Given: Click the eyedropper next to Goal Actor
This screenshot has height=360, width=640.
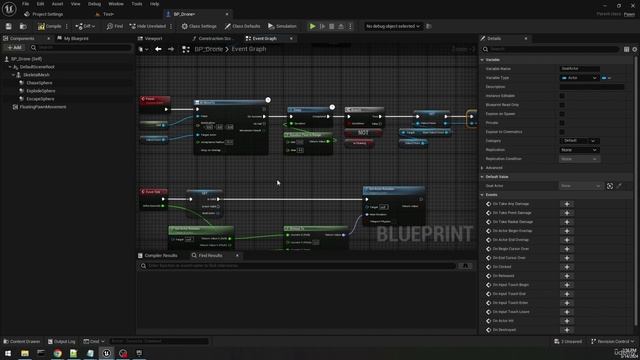Looking at the screenshot, I should click(619, 186).
